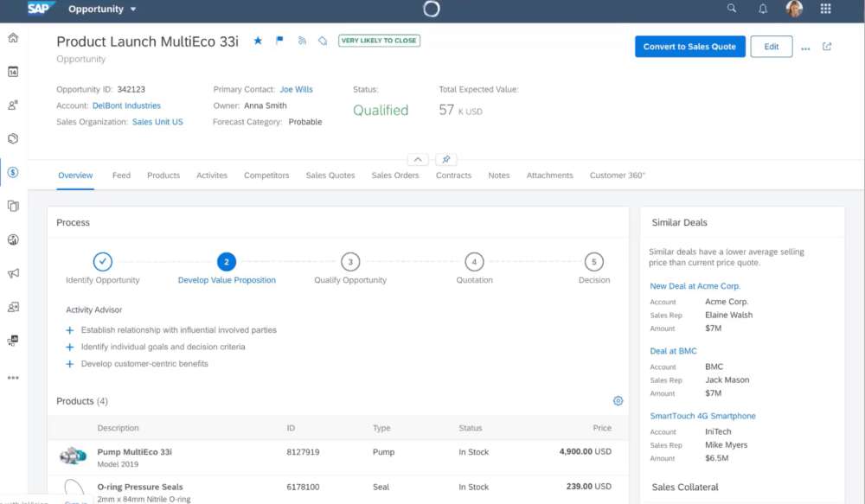Open the org chart sidebar icon

(x=13, y=341)
